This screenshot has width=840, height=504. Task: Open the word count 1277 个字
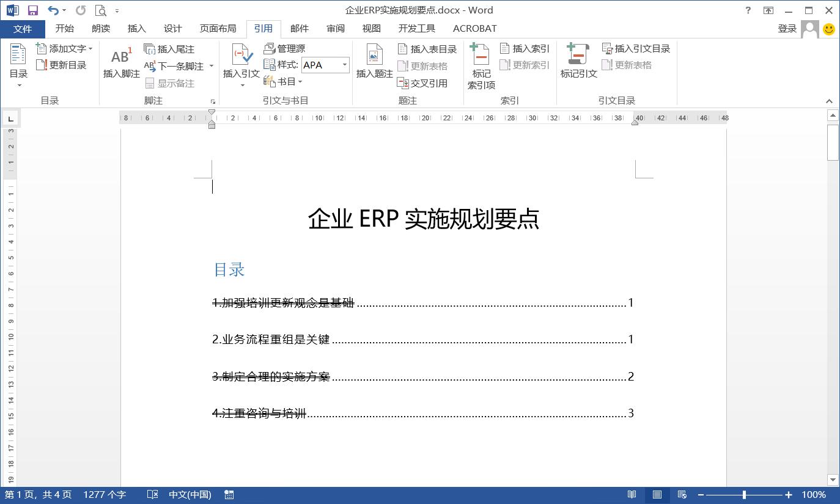click(x=105, y=495)
